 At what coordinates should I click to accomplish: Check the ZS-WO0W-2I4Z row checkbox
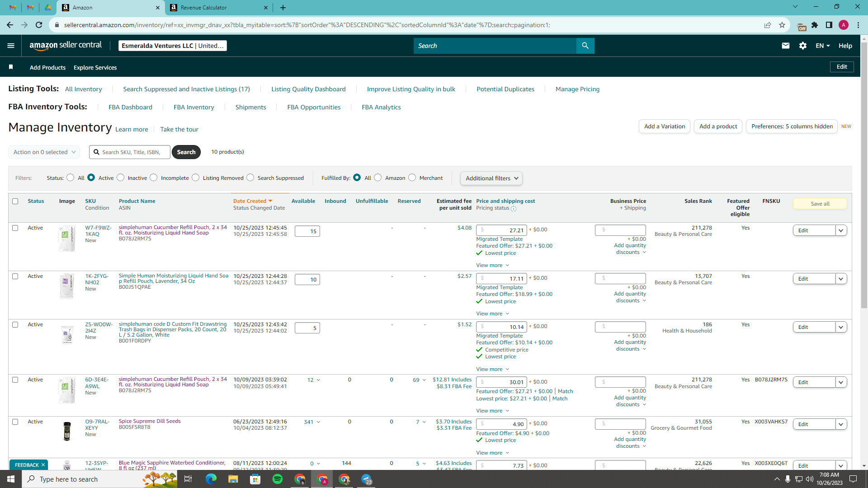15,324
